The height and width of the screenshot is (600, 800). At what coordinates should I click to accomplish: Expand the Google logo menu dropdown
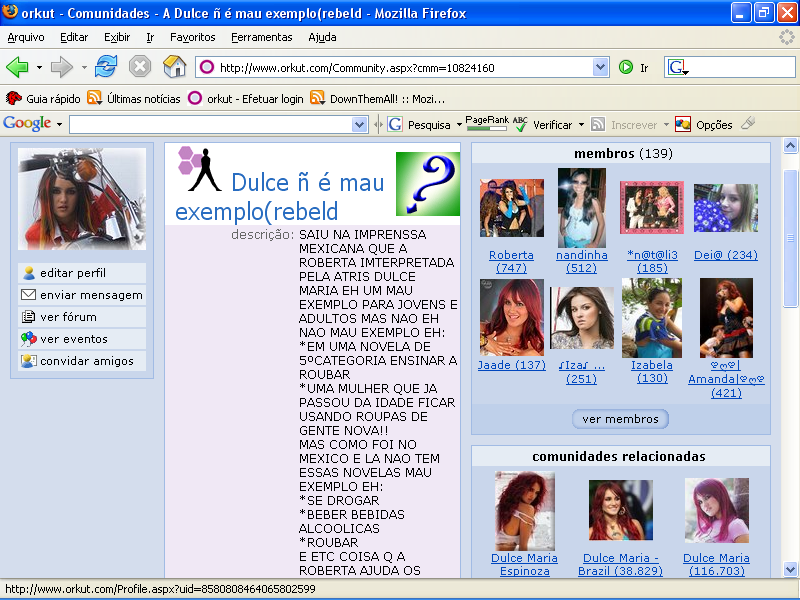pyautogui.click(x=59, y=124)
